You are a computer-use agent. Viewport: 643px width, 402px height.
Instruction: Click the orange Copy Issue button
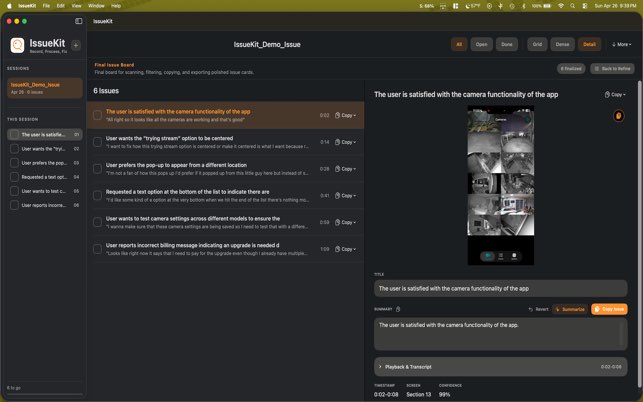coord(609,309)
